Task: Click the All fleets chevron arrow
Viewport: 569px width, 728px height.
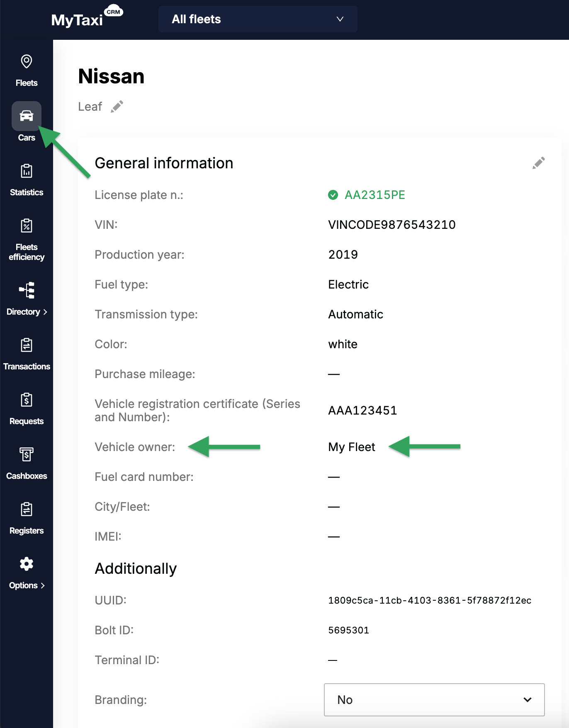Action: click(340, 19)
